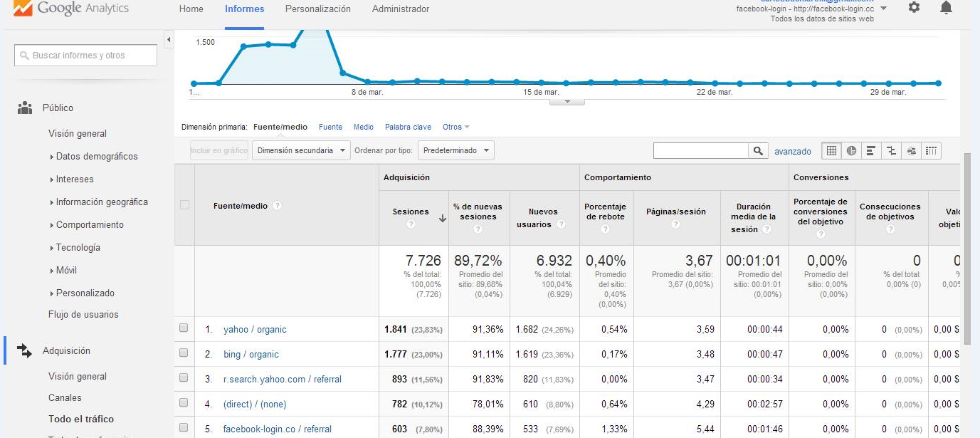Select Medio primary dimension

coord(364,127)
